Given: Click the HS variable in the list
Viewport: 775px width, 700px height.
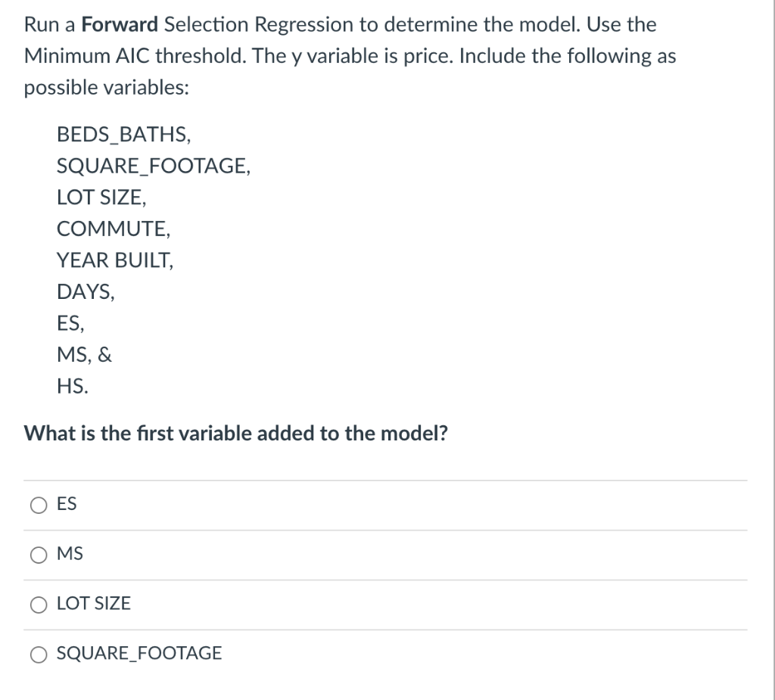Looking at the screenshot, I should click(72, 386).
